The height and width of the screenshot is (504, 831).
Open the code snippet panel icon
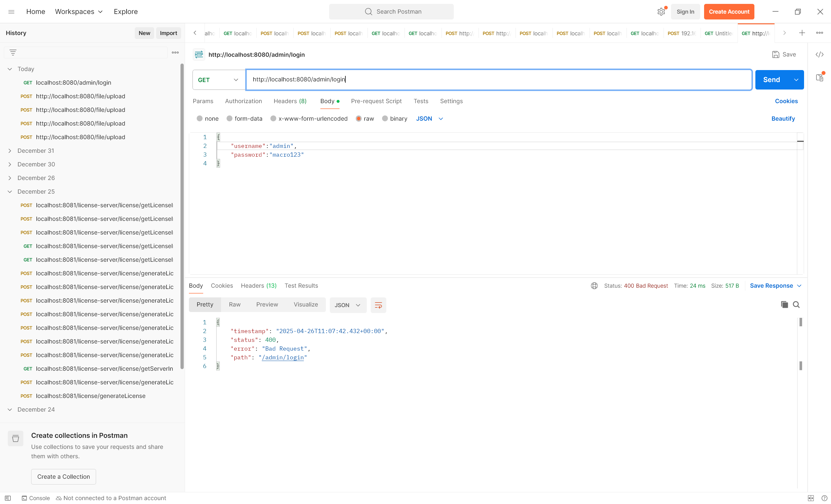point(820,54)
